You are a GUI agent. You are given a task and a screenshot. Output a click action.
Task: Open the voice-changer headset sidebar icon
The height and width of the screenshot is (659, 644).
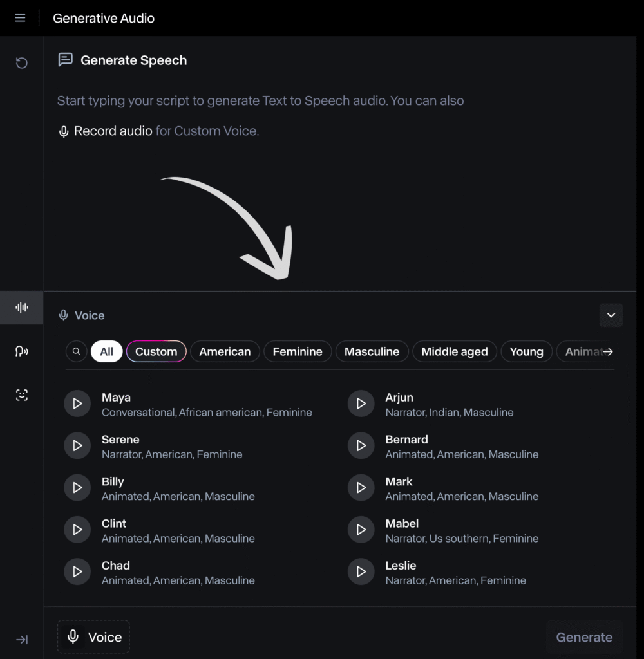(22, 351)
